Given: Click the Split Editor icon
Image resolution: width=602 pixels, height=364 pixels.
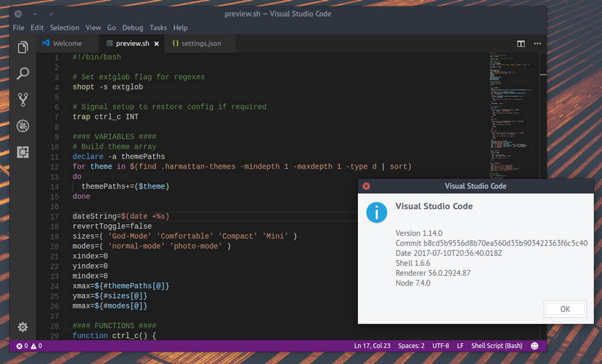Looking at the screenshot, I should coord(521,44).
